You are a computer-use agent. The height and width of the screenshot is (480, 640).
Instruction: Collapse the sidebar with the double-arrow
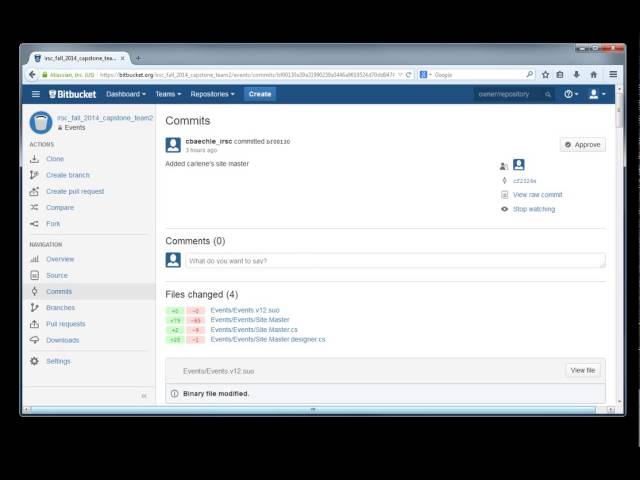click(x=144, y=396)
